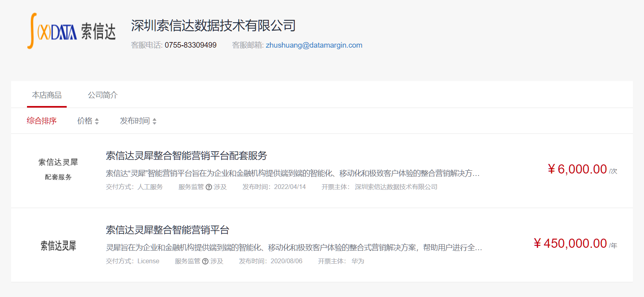
Task: Open product titled 索信达灵犀整合智能营销平台
Action: coord(168,230)
